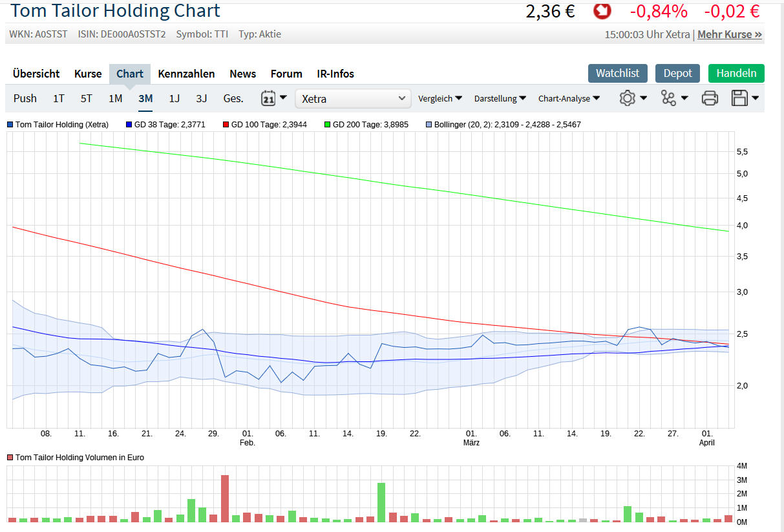Click the GD 38 Tage blue legend swatch
784x532 pixels.
click(x=129, y=124)
